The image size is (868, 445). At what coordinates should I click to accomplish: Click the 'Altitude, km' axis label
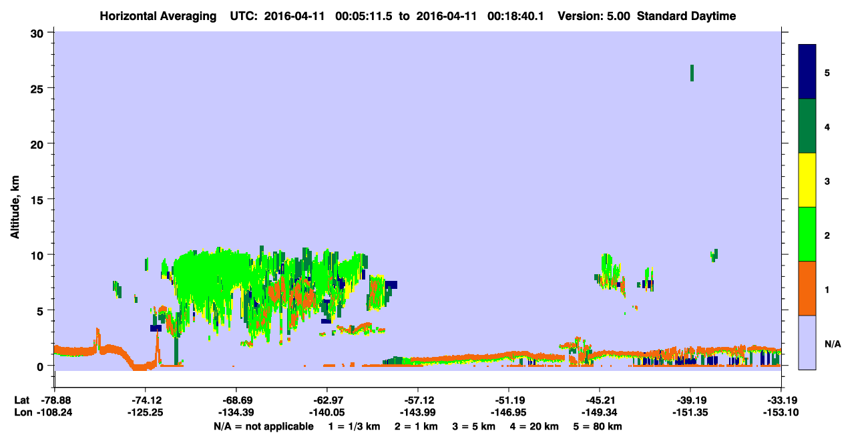click(15, 208)
